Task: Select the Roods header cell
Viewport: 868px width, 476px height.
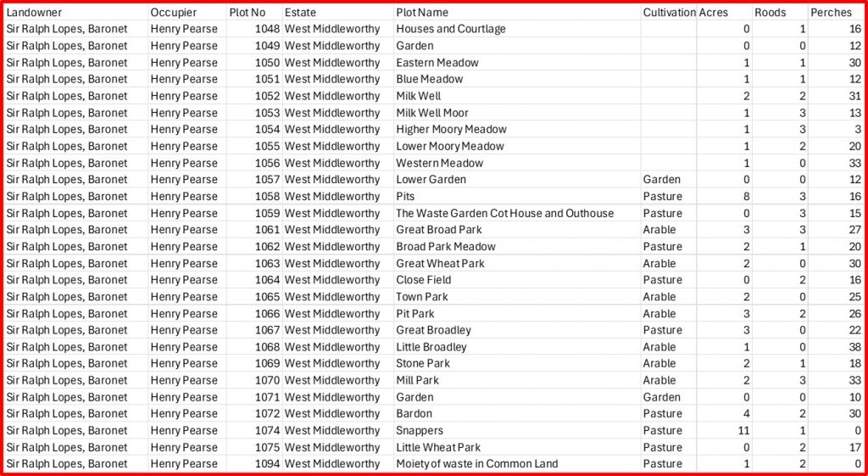Action: coord(780,12)
